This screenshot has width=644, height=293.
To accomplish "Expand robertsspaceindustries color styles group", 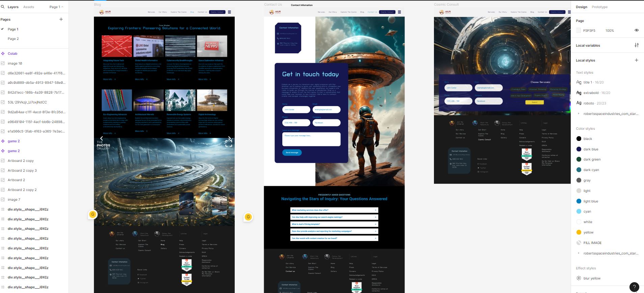I will pyautogui.click(x=579, y=253).
